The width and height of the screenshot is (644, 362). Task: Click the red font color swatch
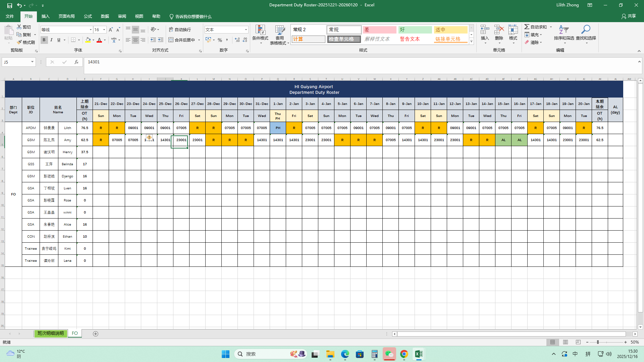coord(99,40)
